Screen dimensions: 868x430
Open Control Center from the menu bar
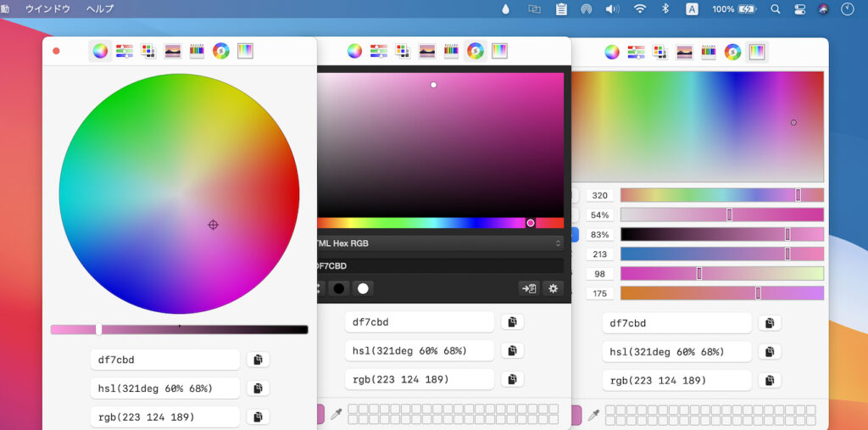pyautogui.click(x=799, y=9)
